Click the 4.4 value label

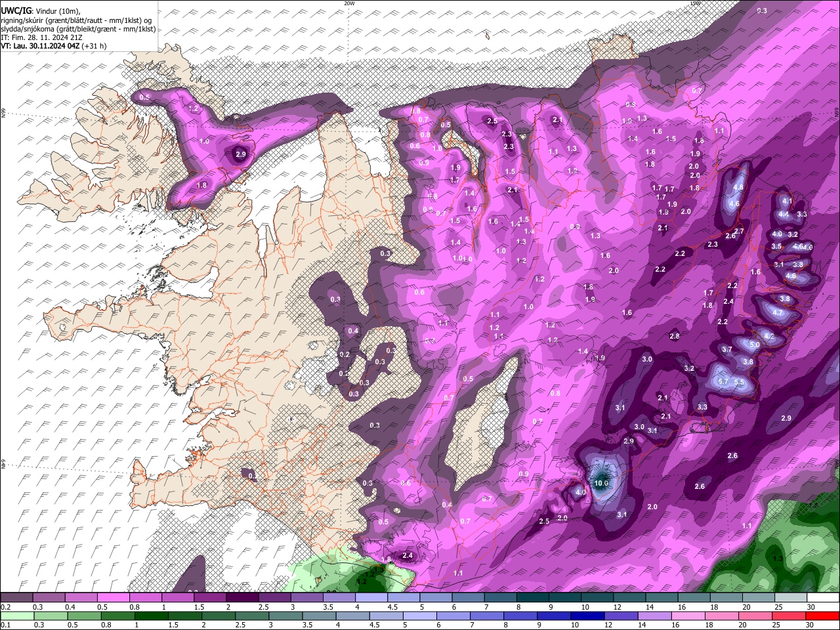[784, 214]
